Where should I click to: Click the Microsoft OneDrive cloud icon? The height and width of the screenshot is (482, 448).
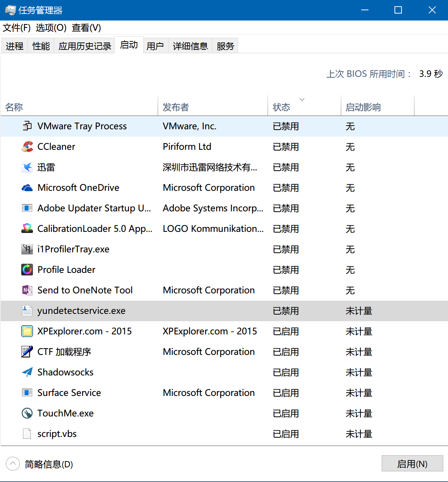27,188
